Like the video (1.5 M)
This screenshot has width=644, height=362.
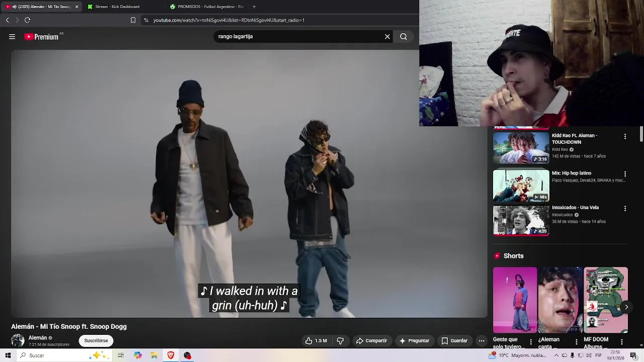click(316, 341)
